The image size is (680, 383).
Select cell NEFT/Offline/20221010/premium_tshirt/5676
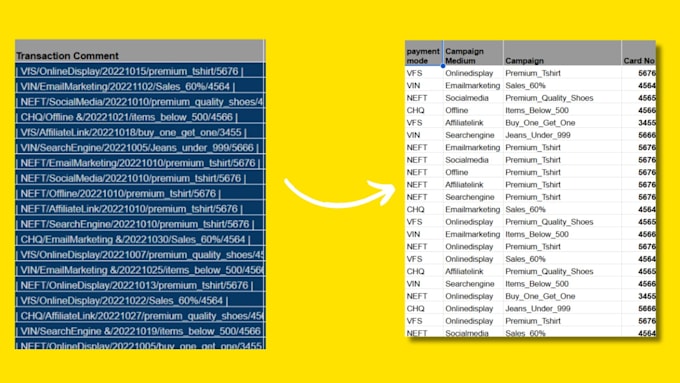140,193
